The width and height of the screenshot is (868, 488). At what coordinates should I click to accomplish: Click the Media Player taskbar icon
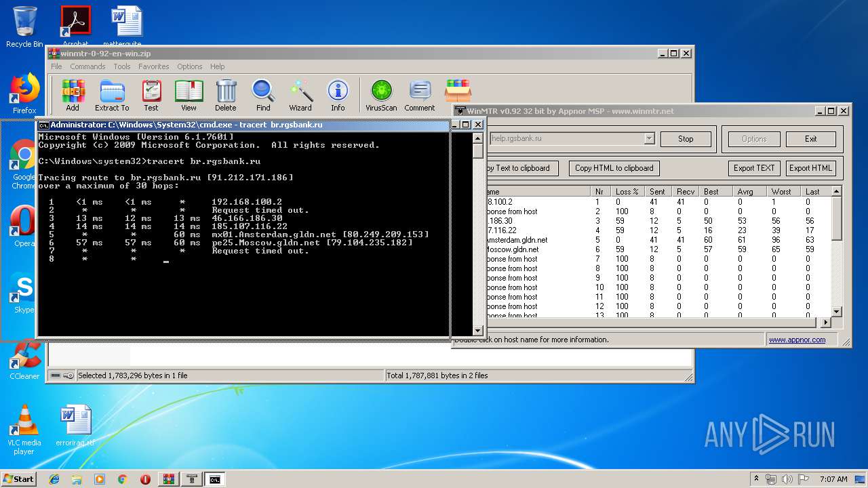[100, 479]
